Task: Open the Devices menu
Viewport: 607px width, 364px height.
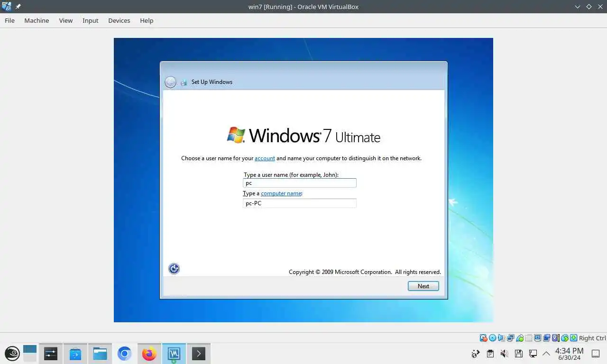Action: tap(119, 20)
